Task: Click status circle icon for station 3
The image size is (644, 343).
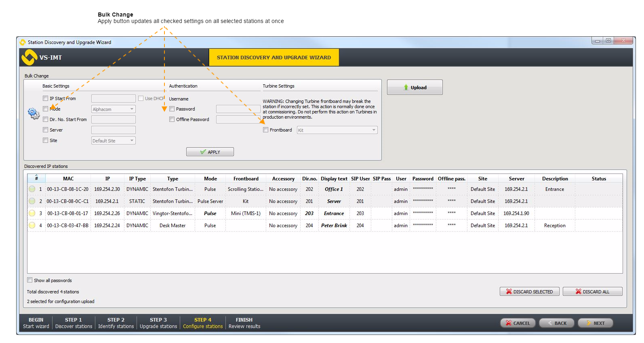Action: [32, 213]
